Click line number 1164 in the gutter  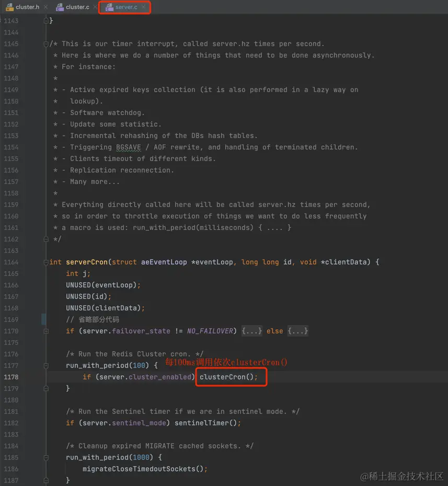[x=11, y=262]
